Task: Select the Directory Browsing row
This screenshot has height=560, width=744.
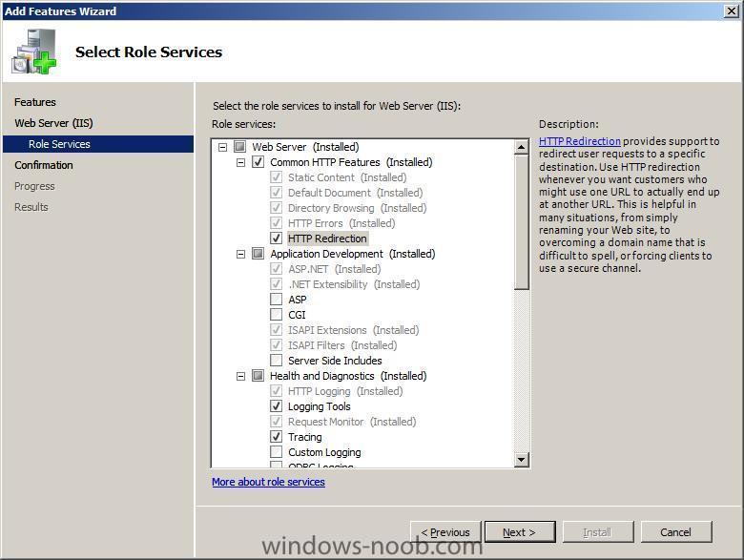Action: coord(358,208)
